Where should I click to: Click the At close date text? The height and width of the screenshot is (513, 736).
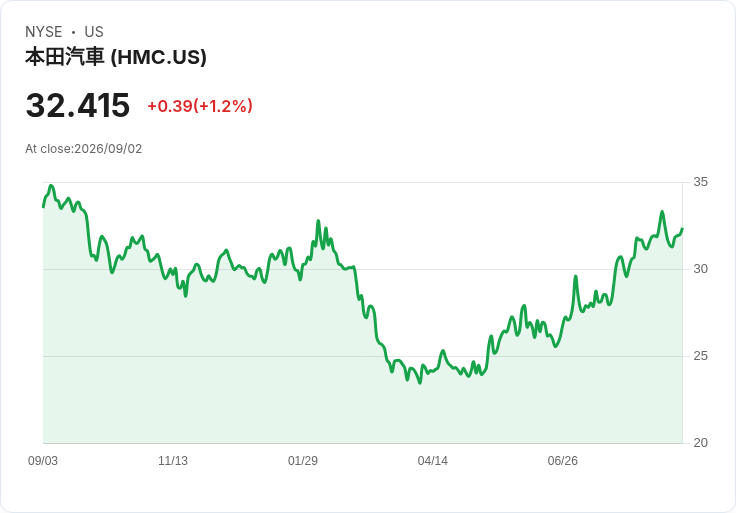[84, 149]
